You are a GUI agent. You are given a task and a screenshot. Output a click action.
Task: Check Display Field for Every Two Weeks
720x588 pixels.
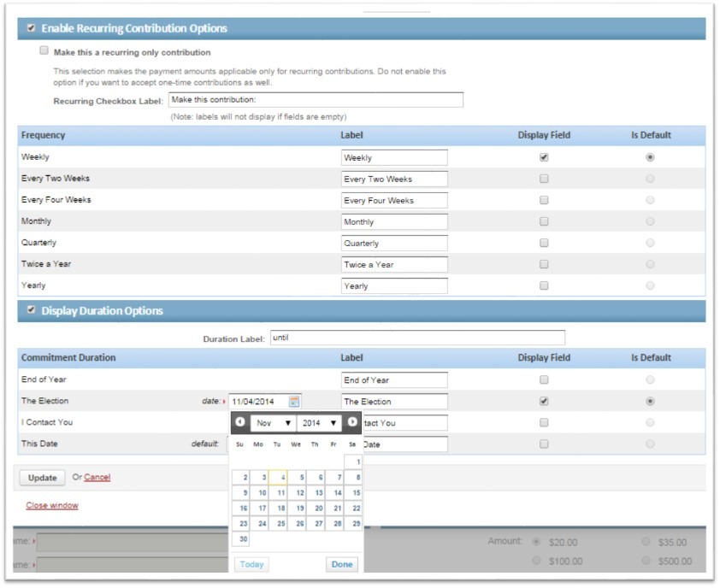(x=544, y=179)
